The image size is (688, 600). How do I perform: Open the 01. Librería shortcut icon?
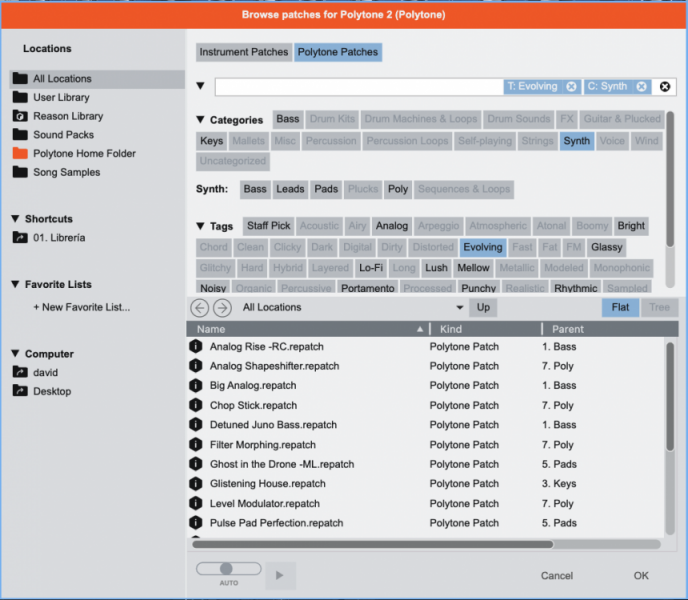pos(20,237)
